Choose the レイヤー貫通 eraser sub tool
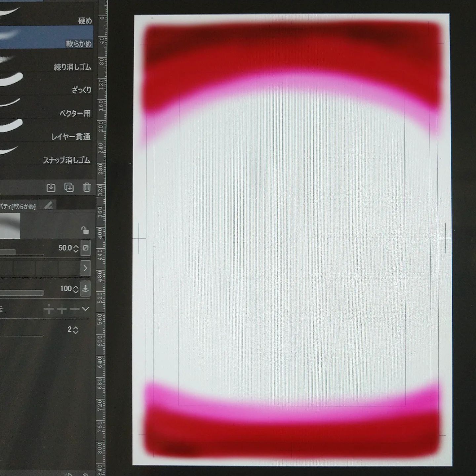476x476 pixels. point(47,131)
